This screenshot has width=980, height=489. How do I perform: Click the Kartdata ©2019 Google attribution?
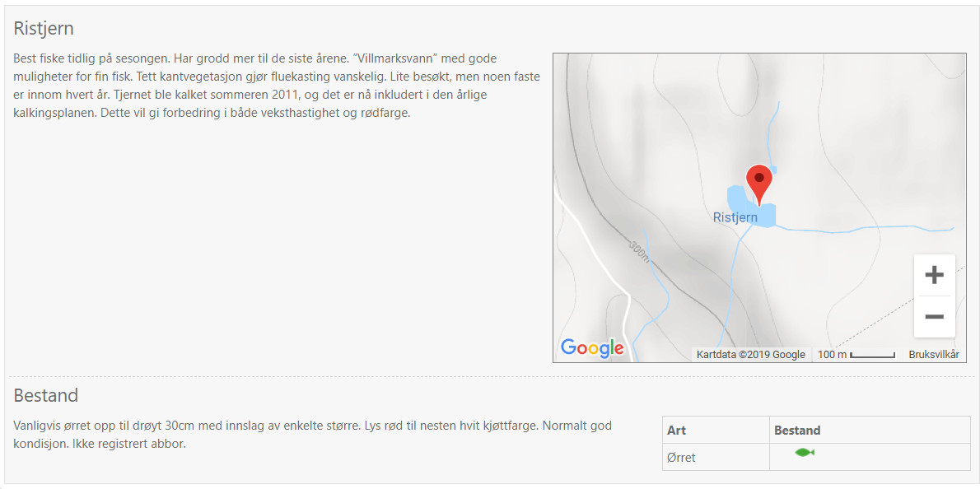click(750, 355)
